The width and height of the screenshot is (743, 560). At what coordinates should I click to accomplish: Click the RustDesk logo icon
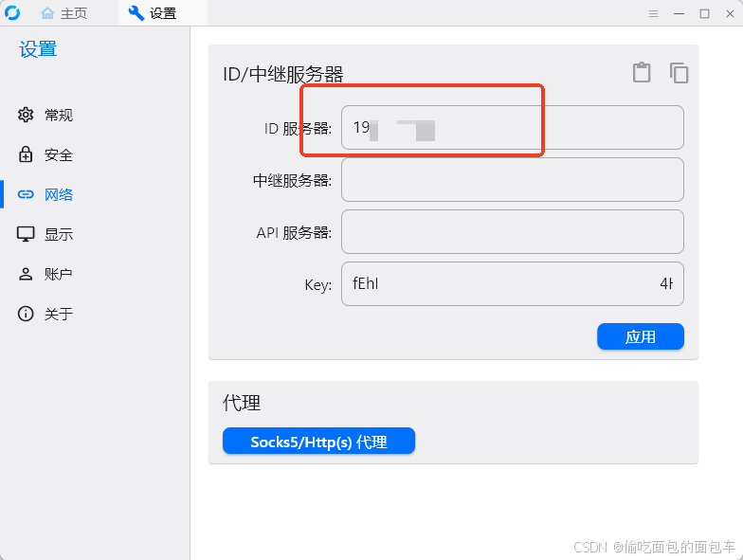(12, 13)
